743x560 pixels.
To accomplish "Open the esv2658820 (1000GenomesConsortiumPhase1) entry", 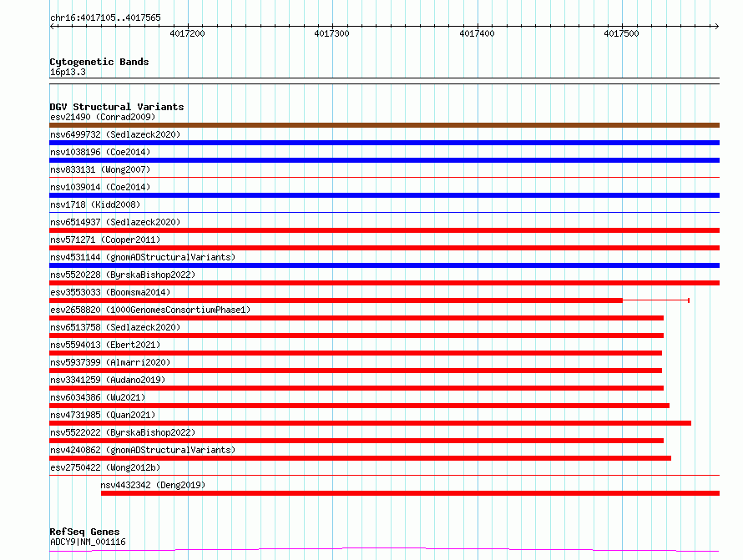I will [149, 310].
